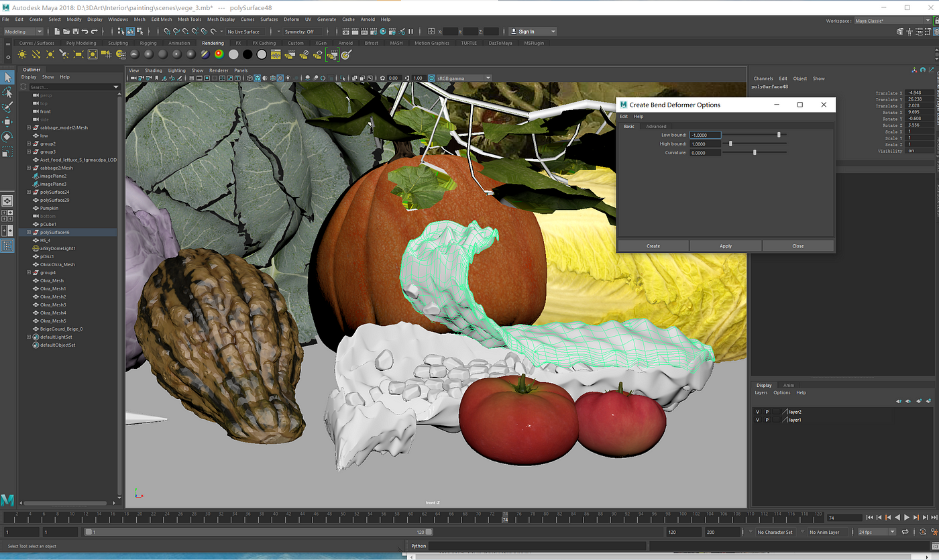Toggle playback P box of layer2
The image size is (939, 560).
click(767, 412)
